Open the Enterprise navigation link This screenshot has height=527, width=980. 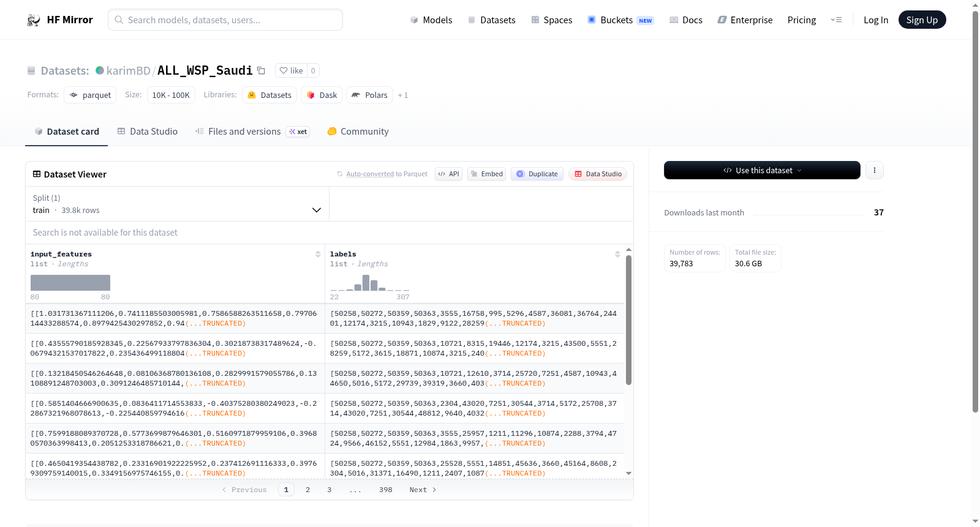pos(745,20)
